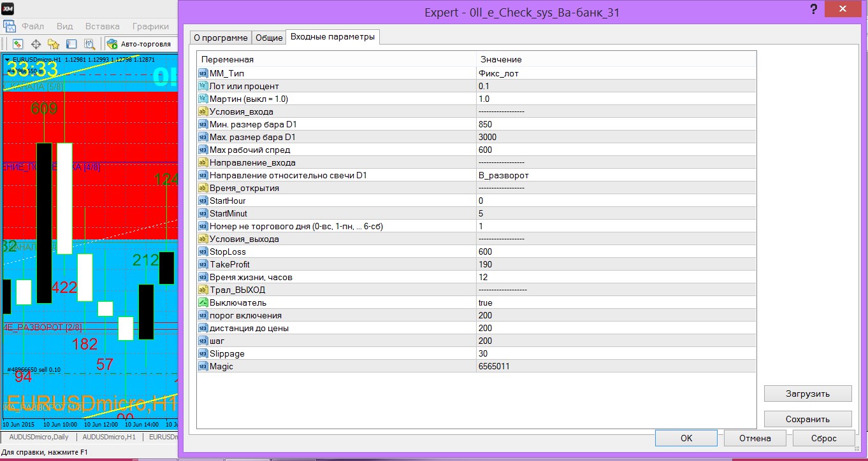868x461 pixels.
Task: Click the icon beside StartMinut
Action: 203,213
